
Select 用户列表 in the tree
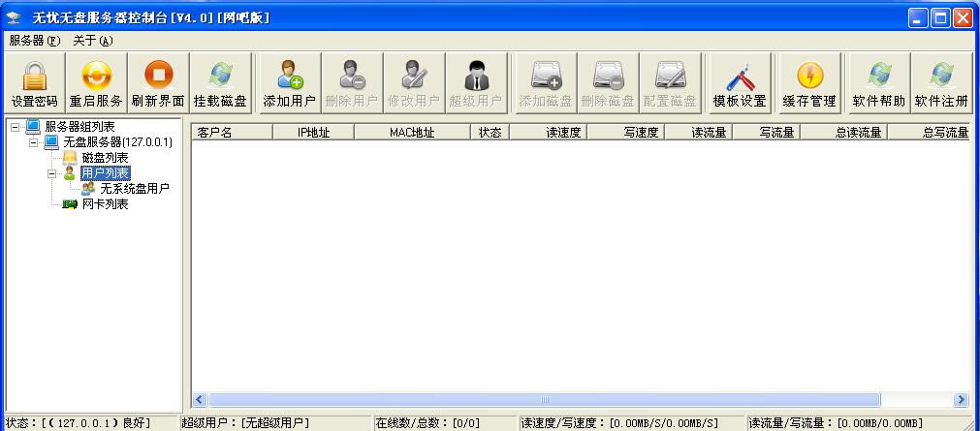coord(105,173)
